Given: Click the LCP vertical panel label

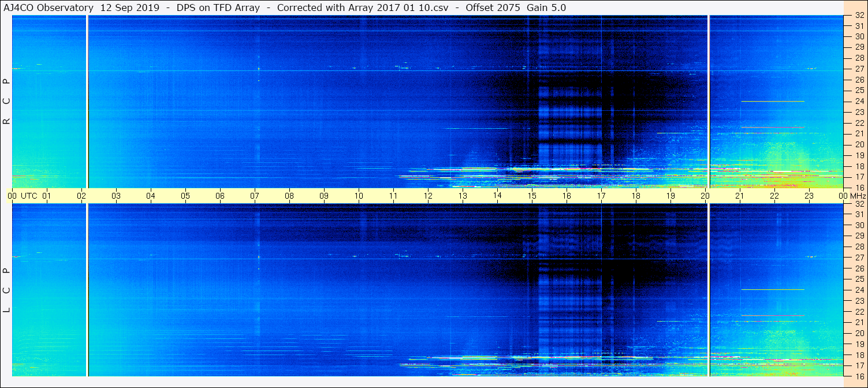Looking at the screenshot, I should (x=7, y=290).
